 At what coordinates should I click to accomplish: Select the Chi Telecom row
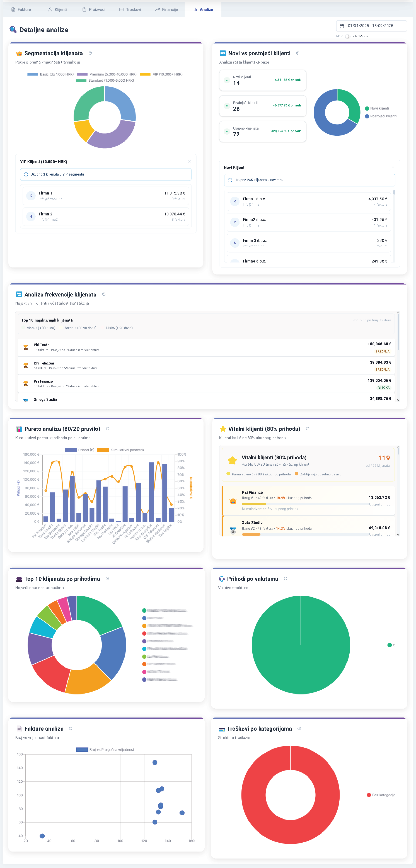coord(206,366)
